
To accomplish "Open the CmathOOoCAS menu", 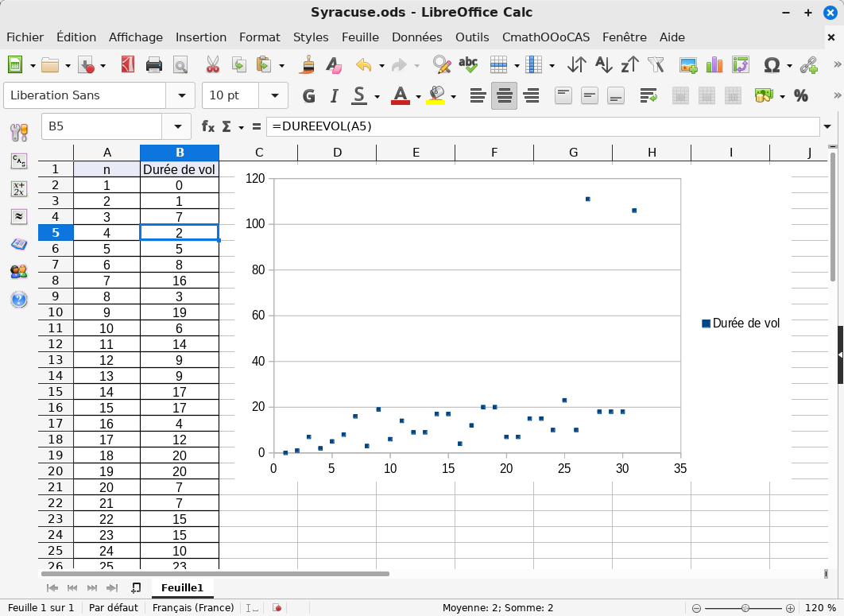I will click(545, 37).
